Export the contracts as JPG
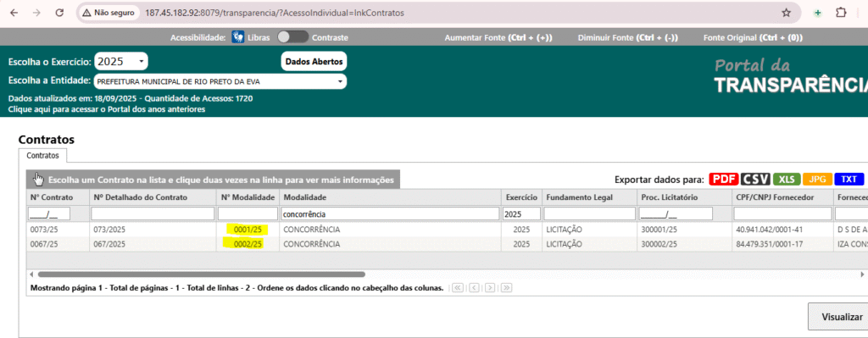Screen dimensions: 868x338 tap(817, 180)
